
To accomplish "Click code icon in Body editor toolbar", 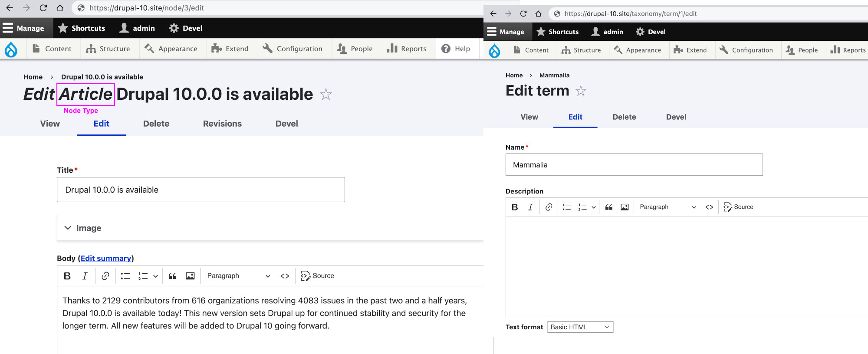I will (285, 276).
